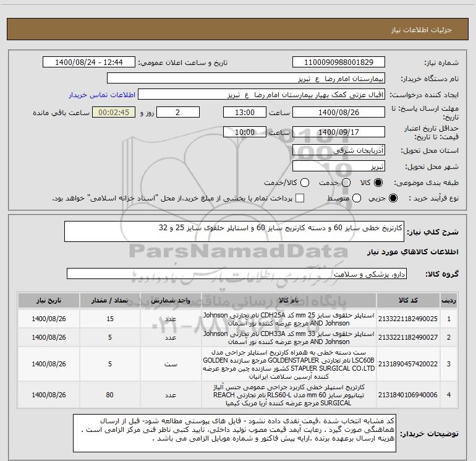Click the نام کالا column header

(289, 300)
